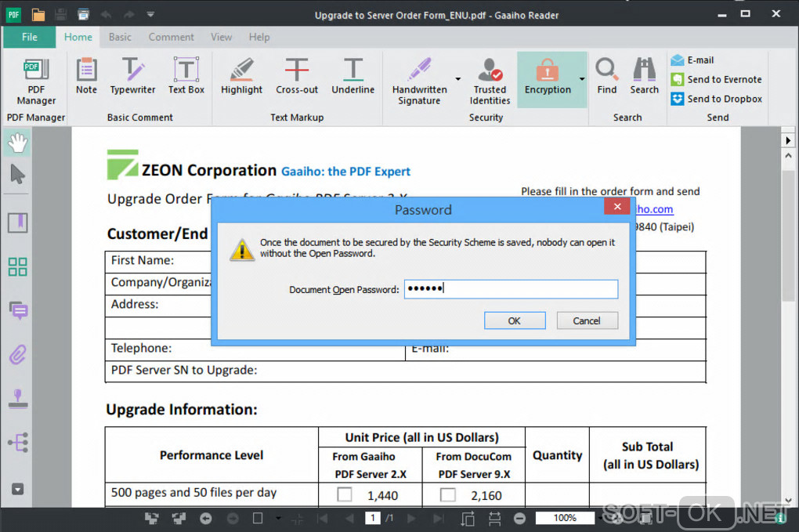
Task: Open the Stamp panel in sidebar
Action: click(x=18, y=399)
